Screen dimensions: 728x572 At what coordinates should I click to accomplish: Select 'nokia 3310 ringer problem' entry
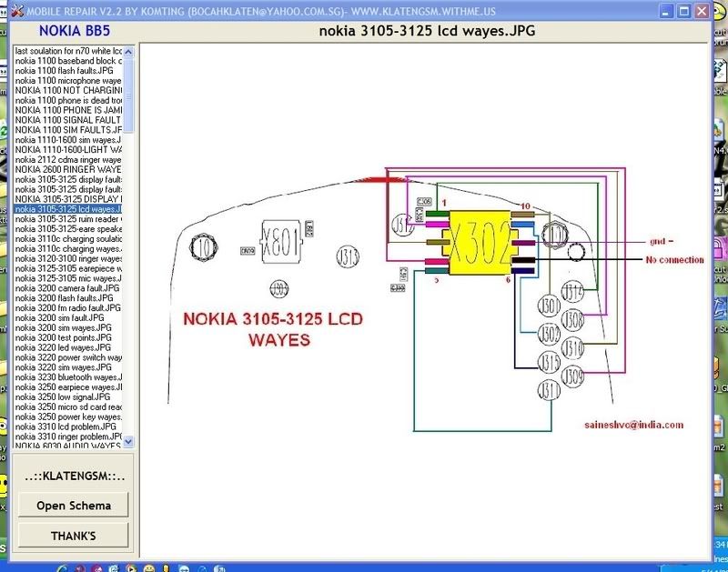point(68,437)
